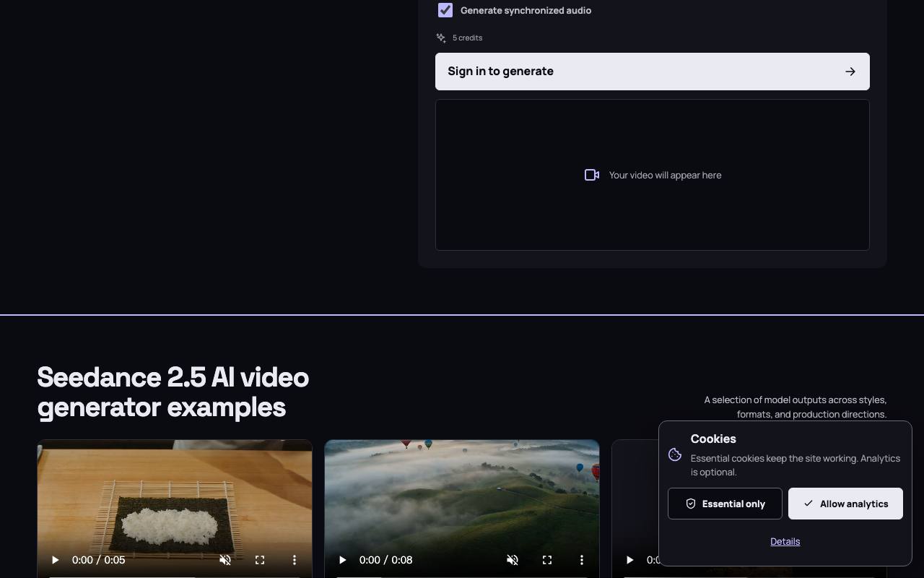Choose Essential only cookies

click(x=725, y=504)
